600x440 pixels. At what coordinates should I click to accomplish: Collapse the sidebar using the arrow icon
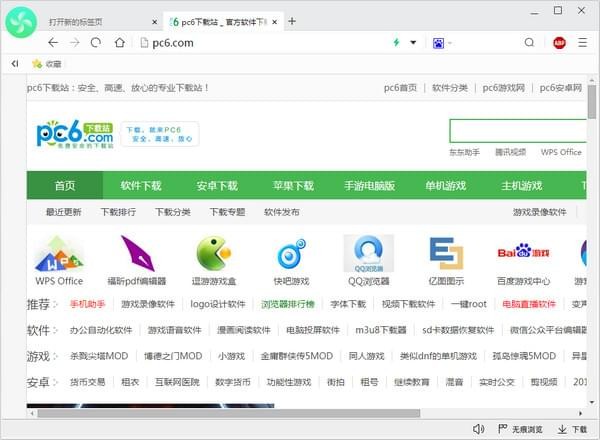click(x=15, y=64)
